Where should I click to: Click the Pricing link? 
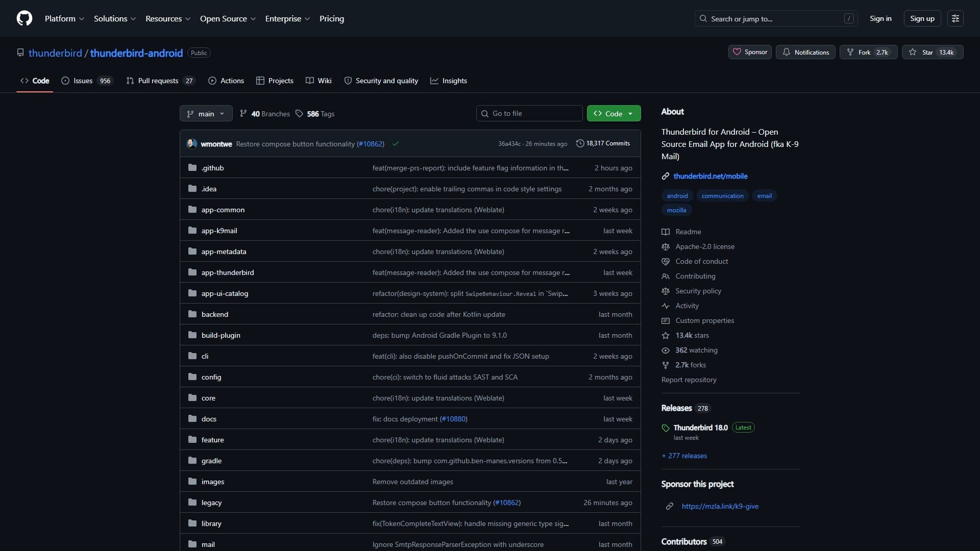tap(332, 18)
